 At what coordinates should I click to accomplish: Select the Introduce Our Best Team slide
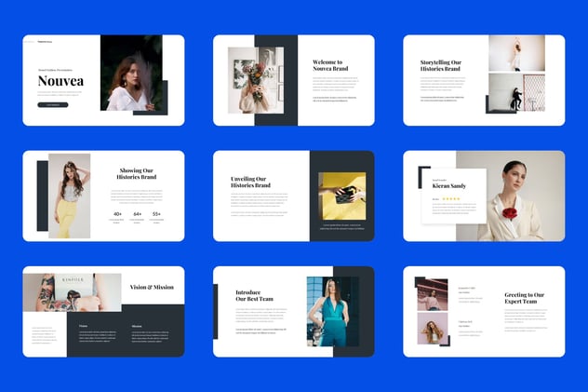point(294,312)
